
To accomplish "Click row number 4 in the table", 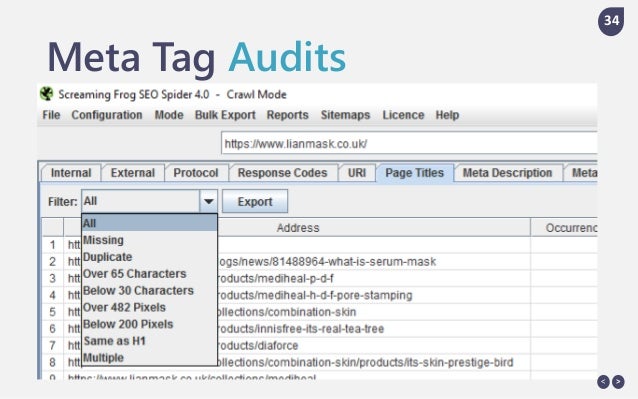I will pos(52,295).
